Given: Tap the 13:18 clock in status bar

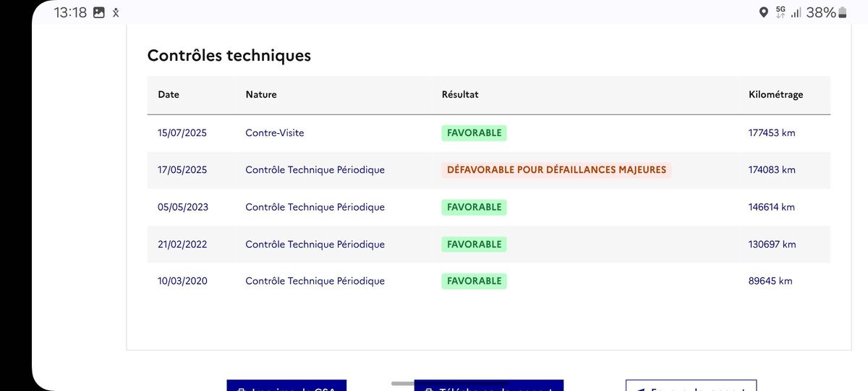Looking at the screenshot, I should click(70, 12).
